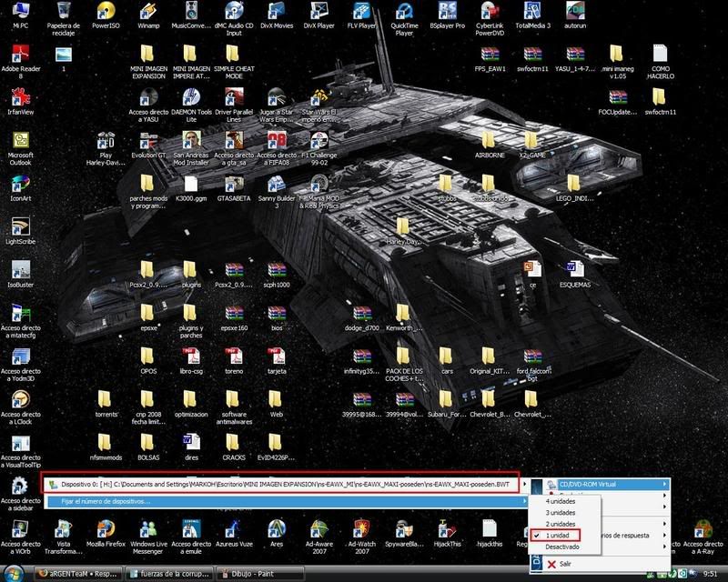Viewport: 728px width, 582px height.
Task: Launch the Ad-Aware 2007 icon
Action: [x=319, y=537]
